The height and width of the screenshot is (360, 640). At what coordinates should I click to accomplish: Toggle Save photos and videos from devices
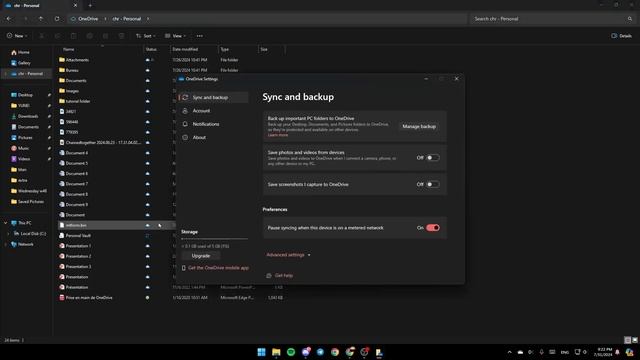[433, 158]
